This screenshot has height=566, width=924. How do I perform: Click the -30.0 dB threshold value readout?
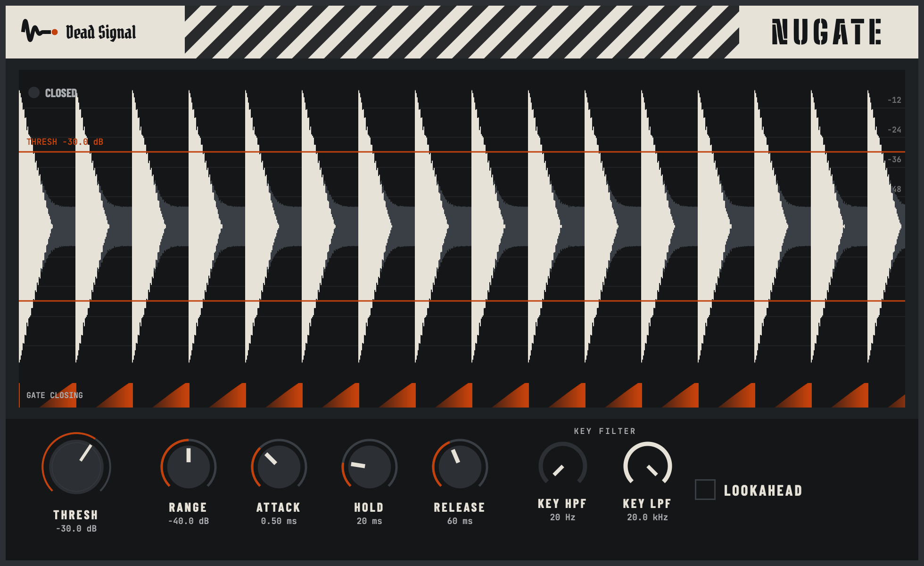[76, 529]
